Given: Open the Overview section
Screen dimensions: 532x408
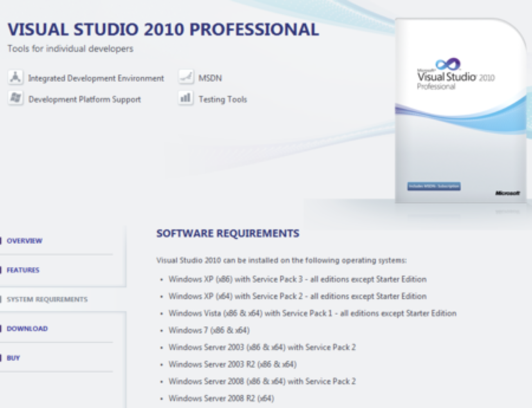Looking at the screenshot, I should (x=25, y=241).
